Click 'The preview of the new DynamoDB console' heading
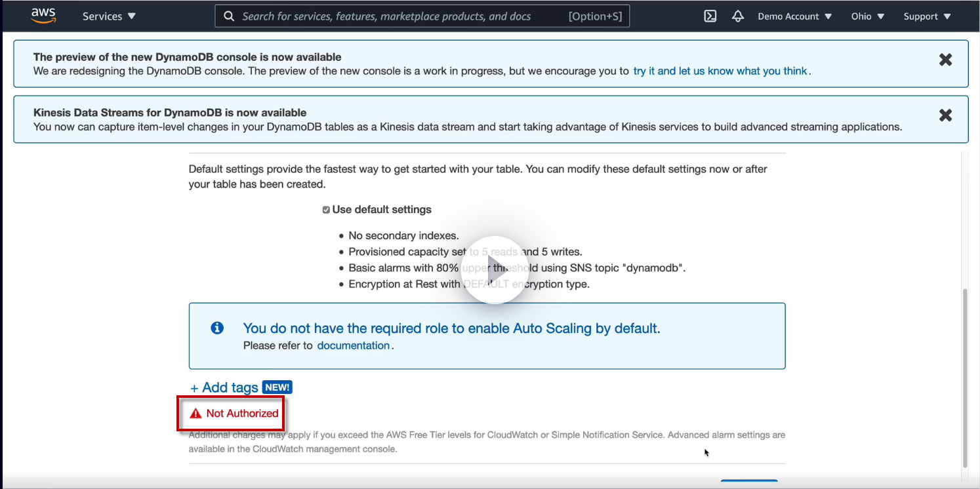Image resolution: width=980 pixels, height=489 pixels. tap(188, 57)
